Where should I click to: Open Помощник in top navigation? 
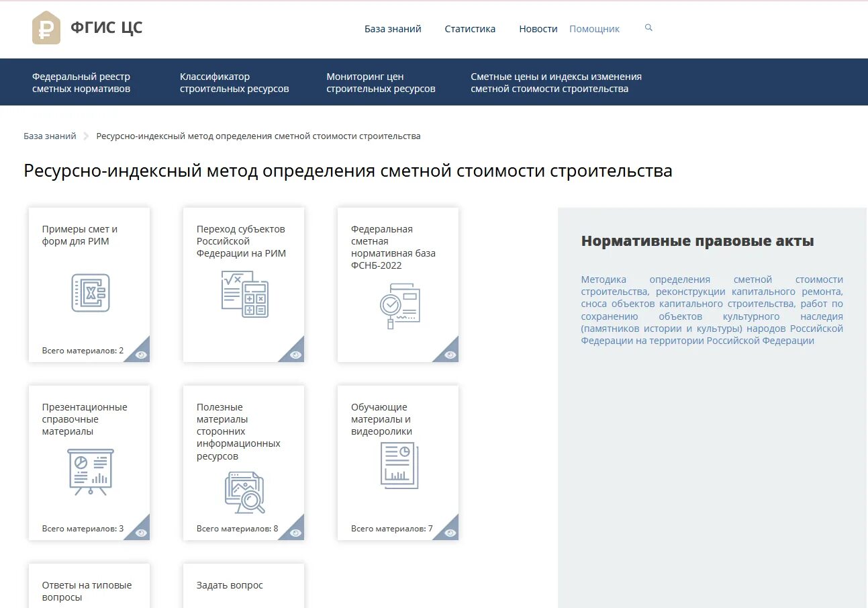594,29
